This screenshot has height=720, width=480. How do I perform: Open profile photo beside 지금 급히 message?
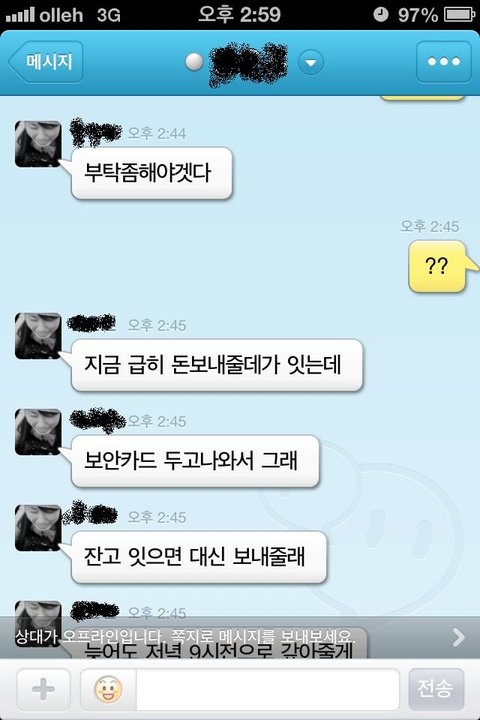38,336
